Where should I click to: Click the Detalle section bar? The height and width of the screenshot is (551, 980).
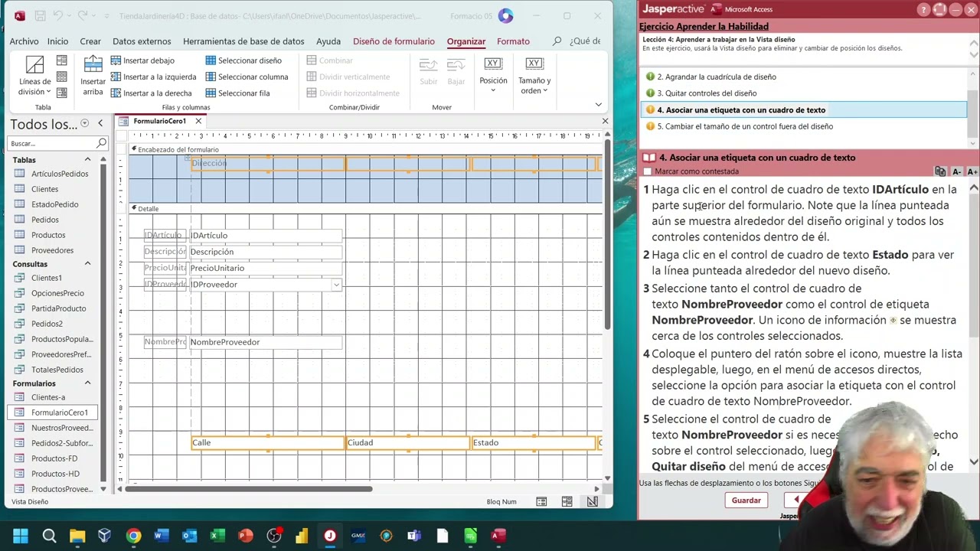[365, 208]
